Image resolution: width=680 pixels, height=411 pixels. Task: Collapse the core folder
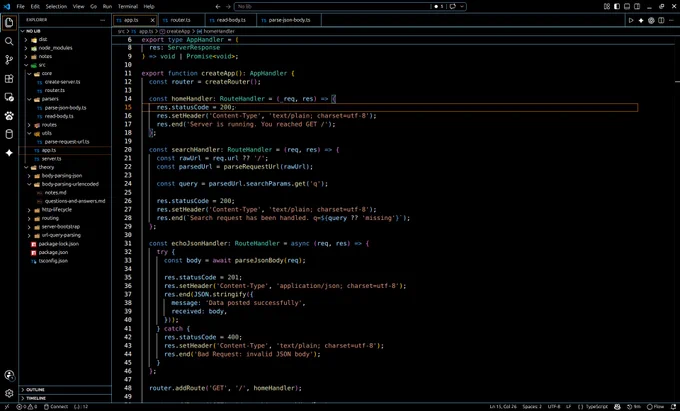coord(65,74)
